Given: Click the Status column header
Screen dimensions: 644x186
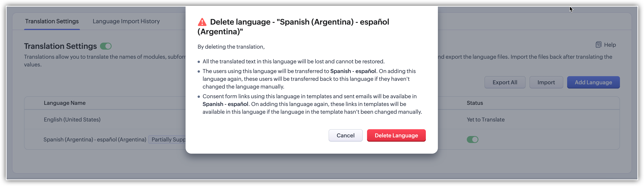Looking at the screenshot, I should 475,103.
